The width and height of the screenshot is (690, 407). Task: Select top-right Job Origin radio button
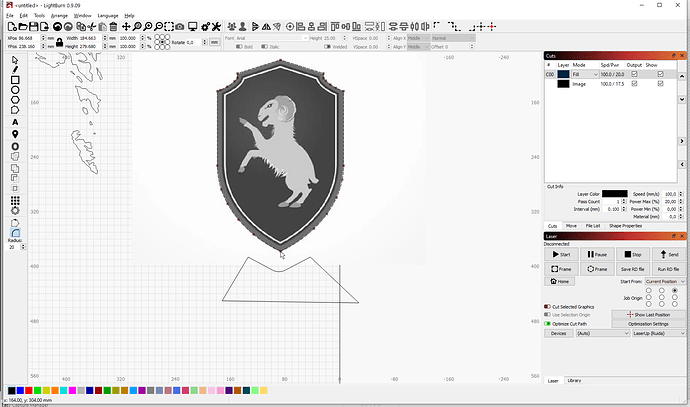click(x=675, y=290)
